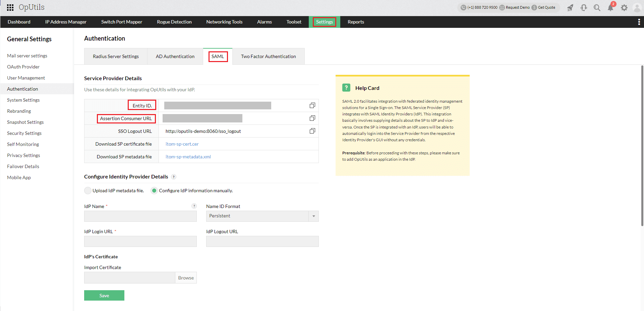Click the IdP Name input field

(x=140, y=216)
